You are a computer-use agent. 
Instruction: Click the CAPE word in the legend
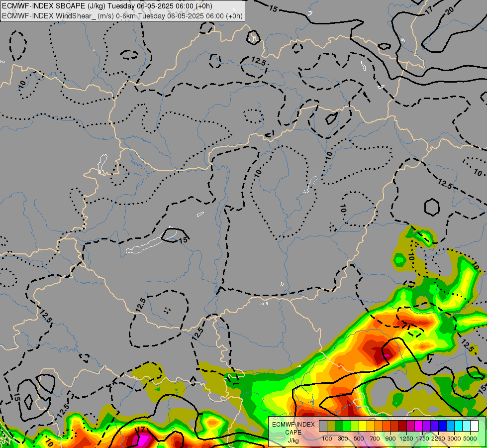[293, 433]
